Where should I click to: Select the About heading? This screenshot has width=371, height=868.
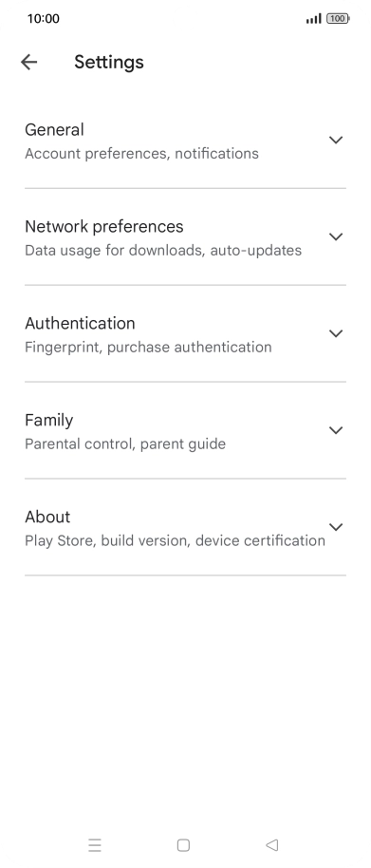point(47,517)
